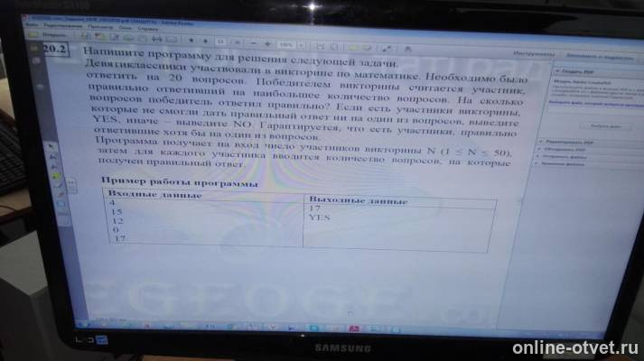Click the arrow select tool in left toolbar
The height and width of the screenshot is (361, 644).
(51, 146)
